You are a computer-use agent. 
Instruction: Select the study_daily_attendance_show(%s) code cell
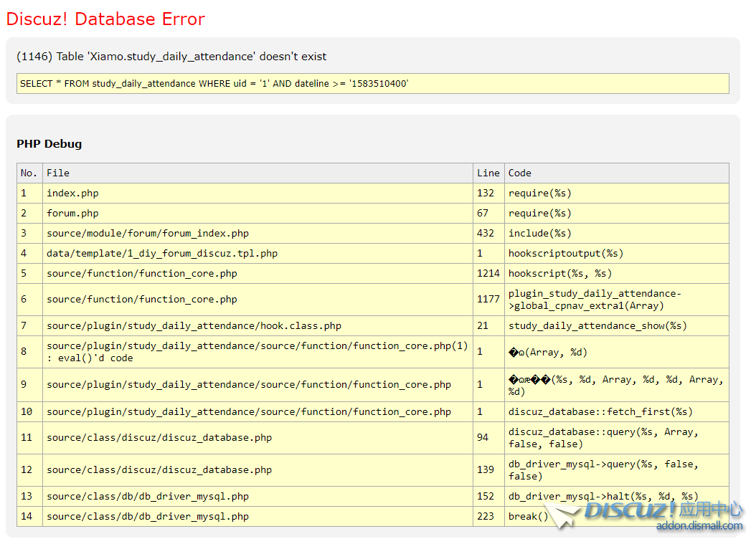tap(597, 326)
